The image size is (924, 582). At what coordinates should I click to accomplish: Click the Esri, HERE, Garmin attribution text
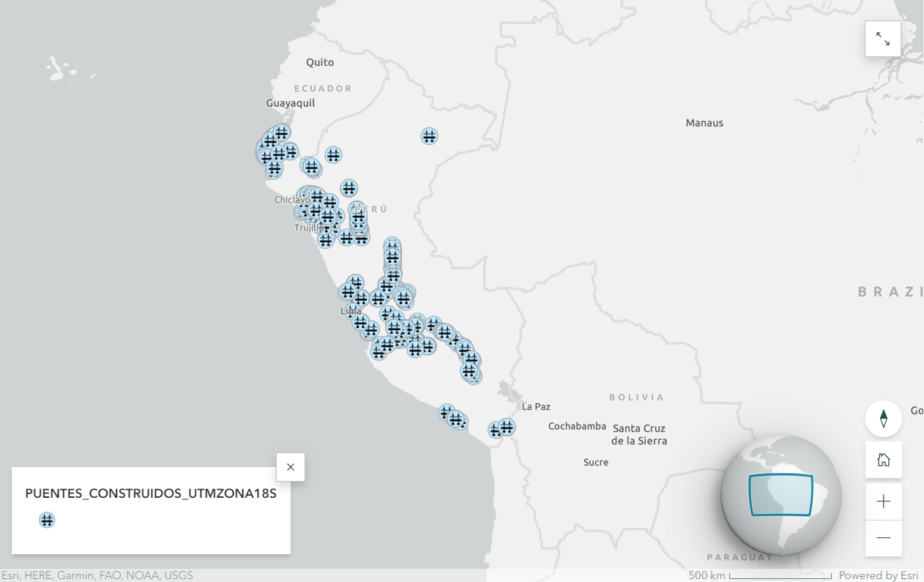click(97, 575)
